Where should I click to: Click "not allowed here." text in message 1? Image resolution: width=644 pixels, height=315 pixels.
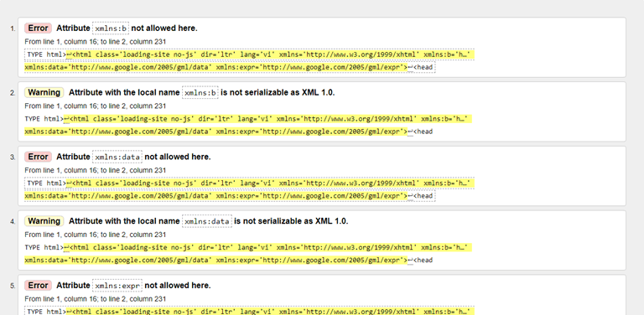164,28
